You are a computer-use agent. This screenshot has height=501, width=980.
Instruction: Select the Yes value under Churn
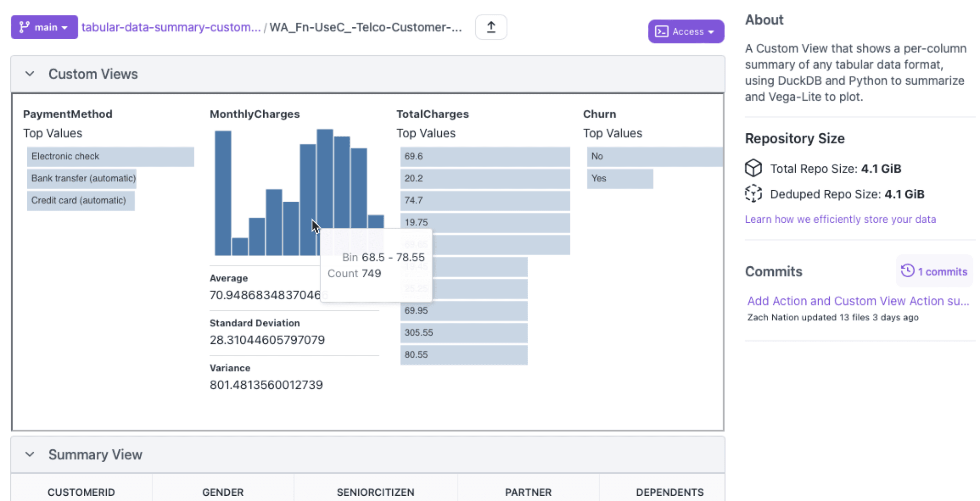point(620,179)
